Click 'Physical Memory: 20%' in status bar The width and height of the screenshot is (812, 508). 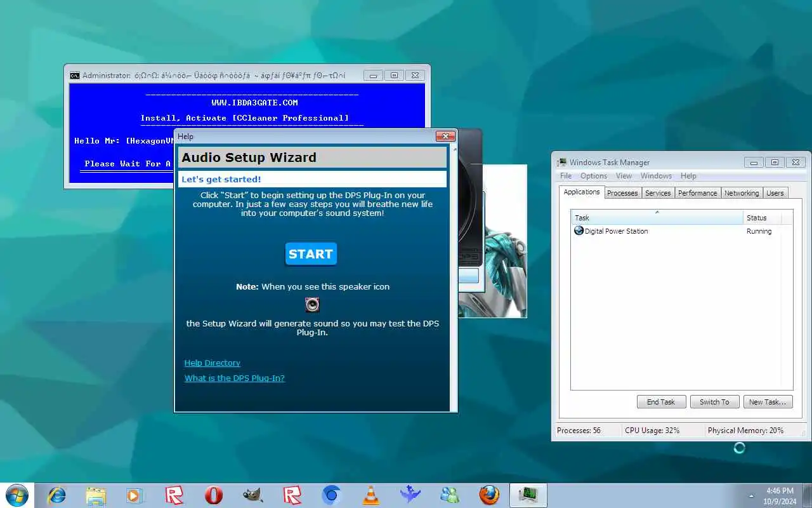[x=745, y=431]
